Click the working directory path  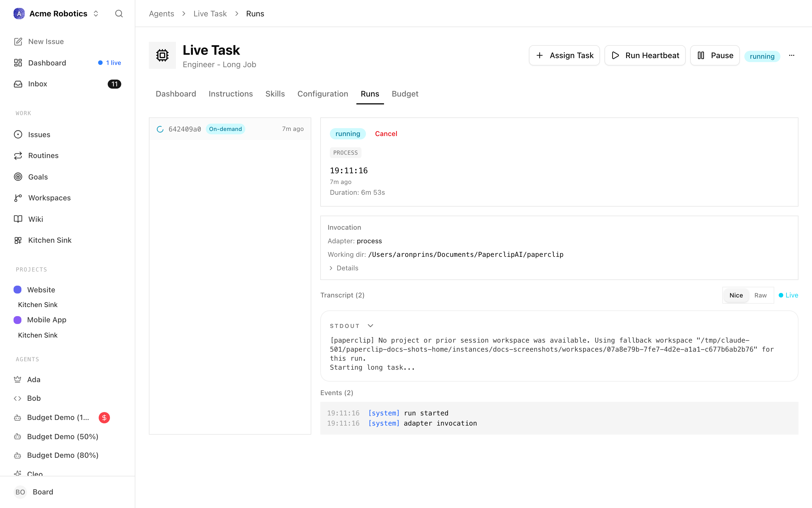click(x=466, y=254)
